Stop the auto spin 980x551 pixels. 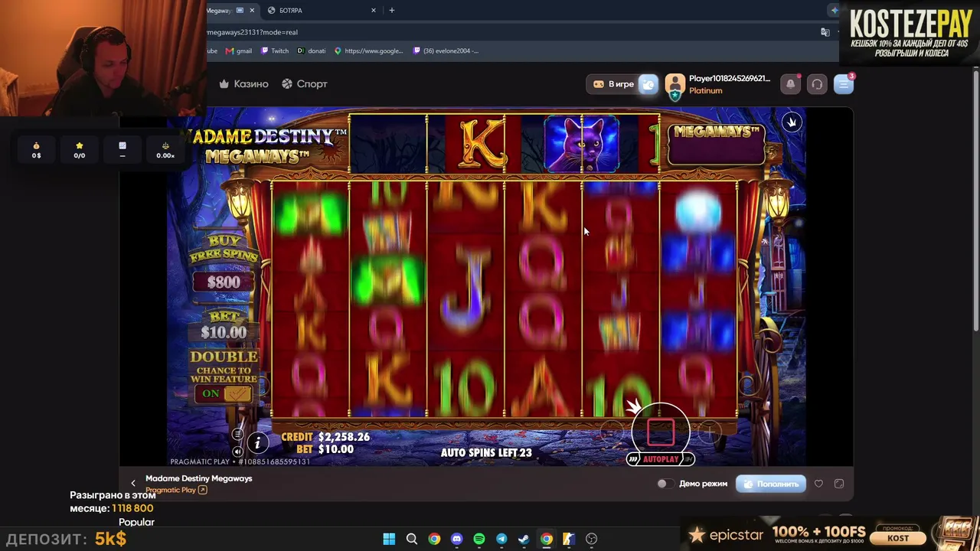pyautogui.click(x=661, y=432)
